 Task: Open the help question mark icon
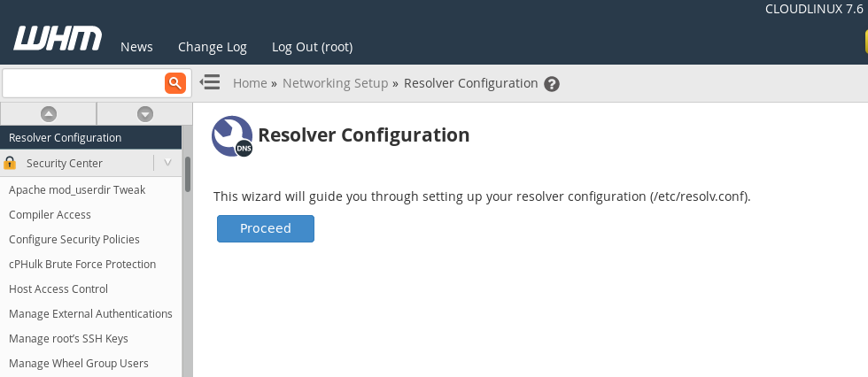551,84
